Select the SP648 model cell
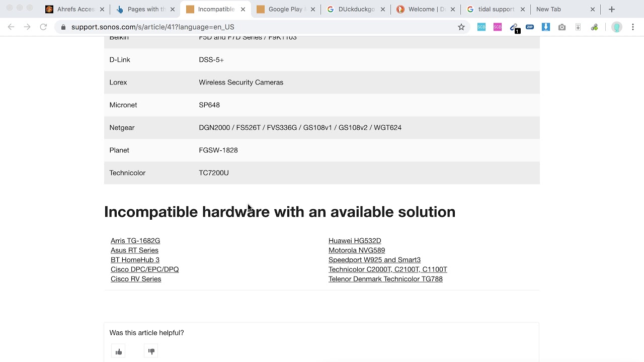Screen dimensions: 644x362 209,105
